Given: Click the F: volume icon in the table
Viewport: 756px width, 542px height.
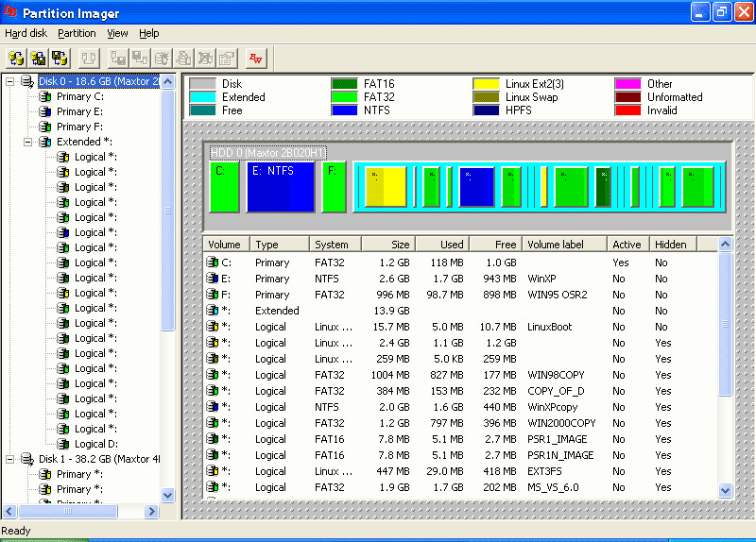Looking at the screenshot, I should (x=212, y=294).
